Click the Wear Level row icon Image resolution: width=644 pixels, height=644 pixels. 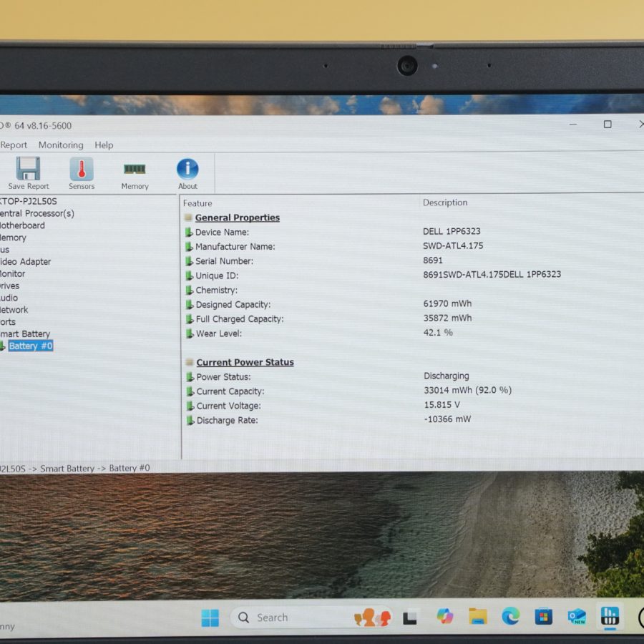(x=190, y=333)
